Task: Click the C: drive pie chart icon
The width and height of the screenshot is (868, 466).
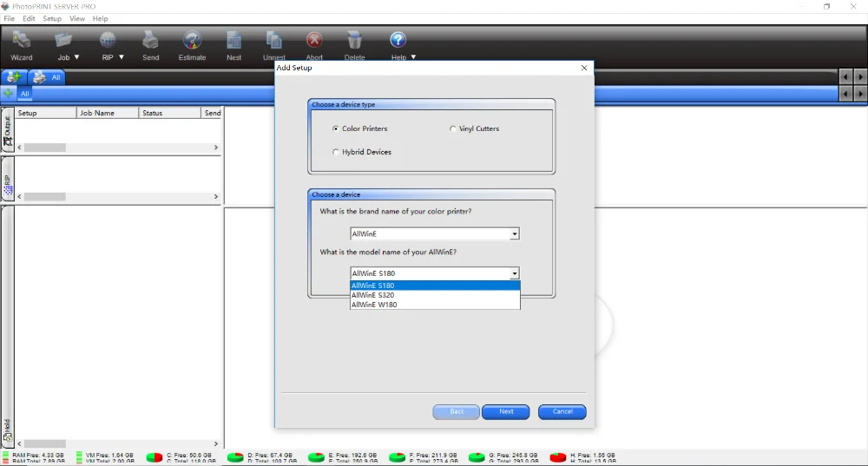Action: tap(155, 457)
